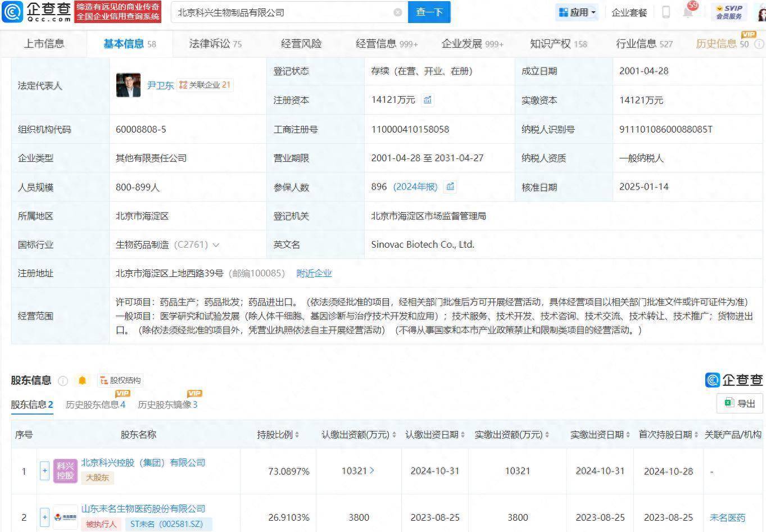The width and height of the screenshot is (766, 532).
Task: Click the 查一下 search button
Action: 429,12
